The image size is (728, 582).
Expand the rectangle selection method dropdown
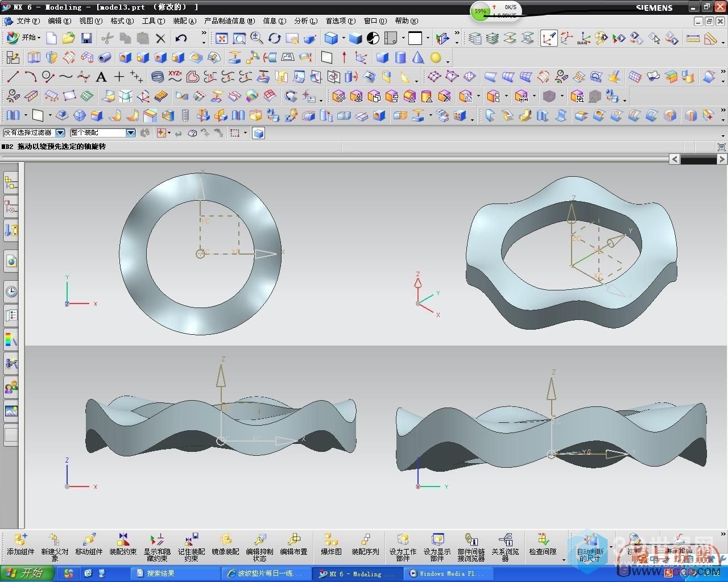tap(245, 133)
